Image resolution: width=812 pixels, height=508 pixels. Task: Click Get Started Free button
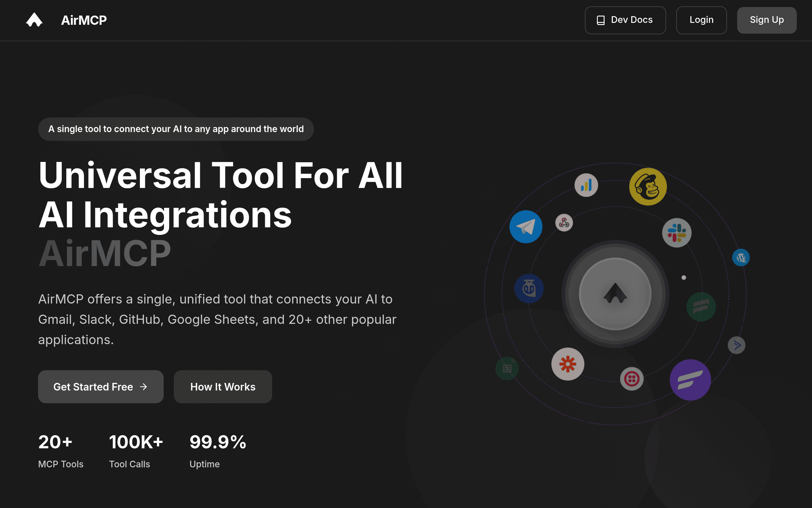[x=101, y=387]
